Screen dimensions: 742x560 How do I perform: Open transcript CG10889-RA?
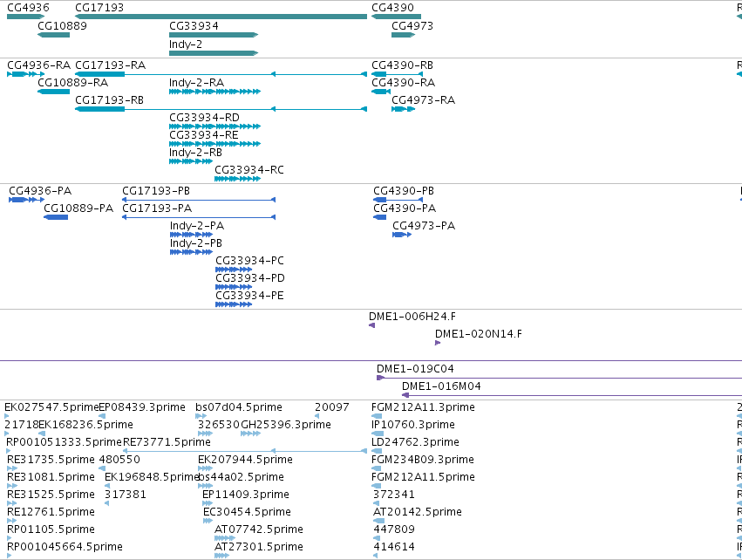[x=73, y=82]
